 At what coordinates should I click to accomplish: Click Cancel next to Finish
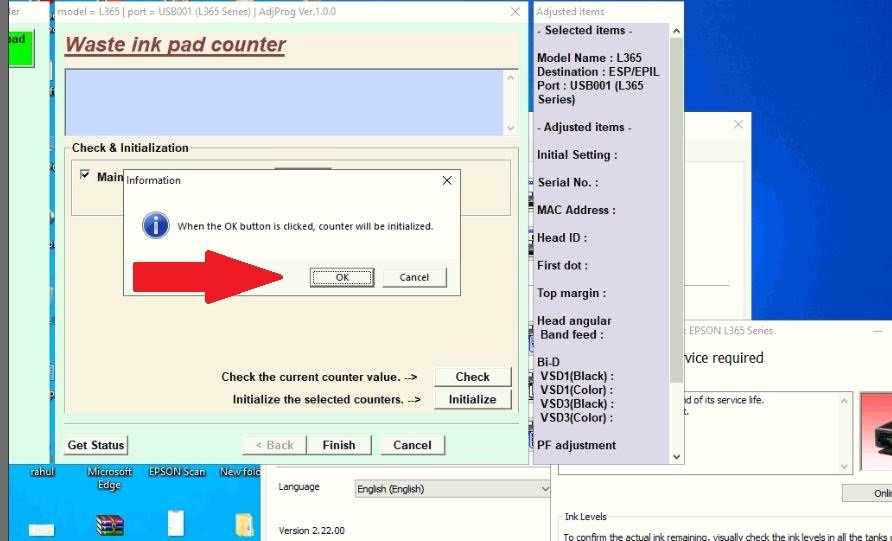pyautogui.click(x=412, y=445)
